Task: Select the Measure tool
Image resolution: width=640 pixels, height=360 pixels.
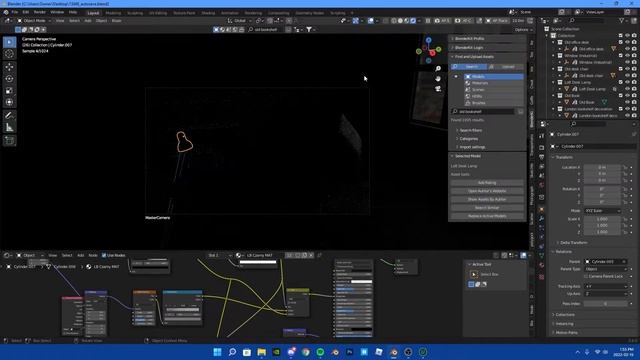Action: [x=10, y=127]
